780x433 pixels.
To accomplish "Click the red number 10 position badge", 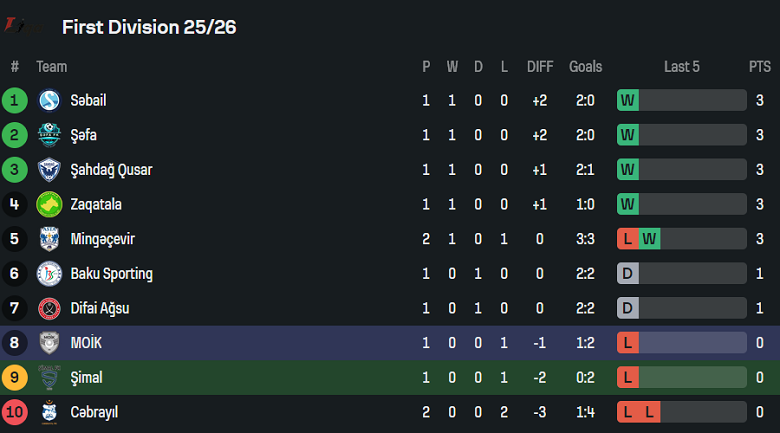I will [15, 412].
